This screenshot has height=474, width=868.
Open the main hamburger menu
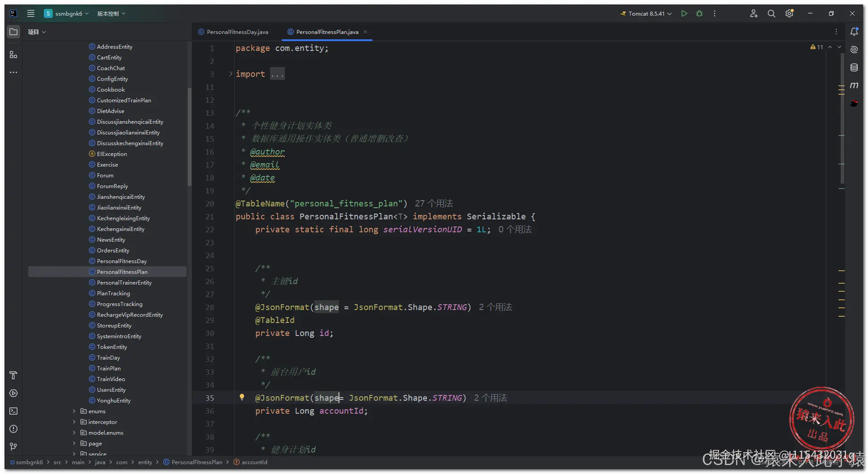pos(30,13)
